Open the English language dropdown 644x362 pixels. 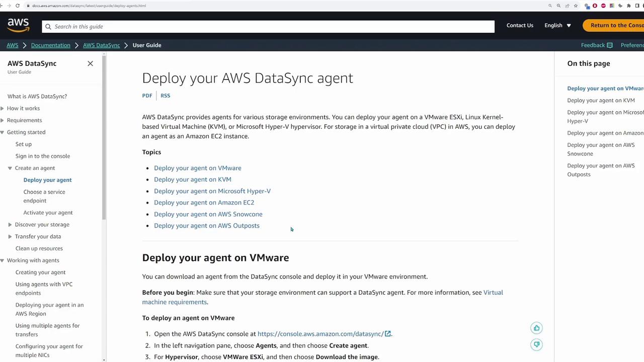point(557,25)
